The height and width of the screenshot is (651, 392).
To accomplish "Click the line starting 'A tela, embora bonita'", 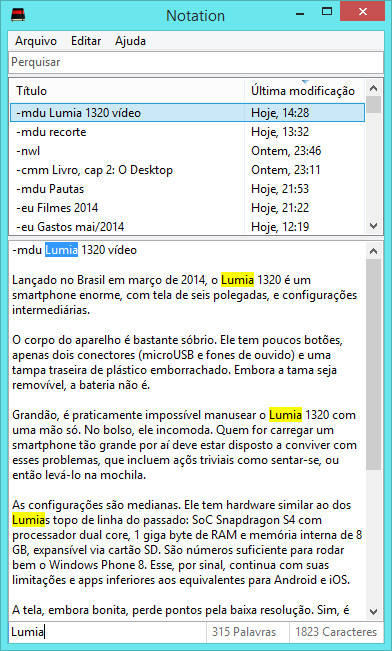I will pyautogui.click(x=180, y=610).
